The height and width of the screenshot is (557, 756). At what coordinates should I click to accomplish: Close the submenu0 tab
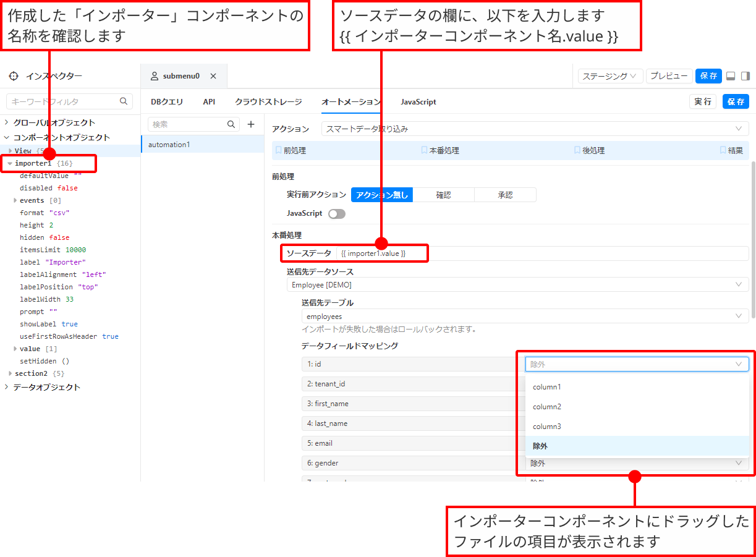[213, 76]
